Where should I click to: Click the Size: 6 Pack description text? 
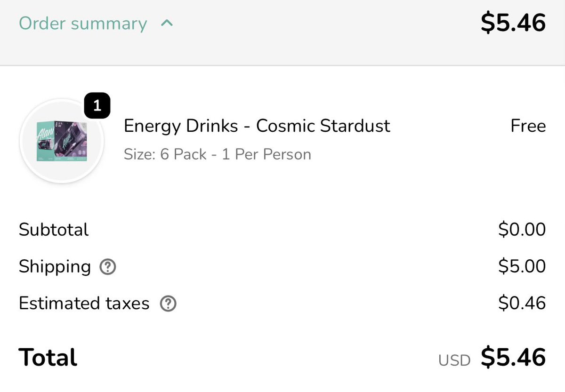pyautogui.click(x=218, y=154)
